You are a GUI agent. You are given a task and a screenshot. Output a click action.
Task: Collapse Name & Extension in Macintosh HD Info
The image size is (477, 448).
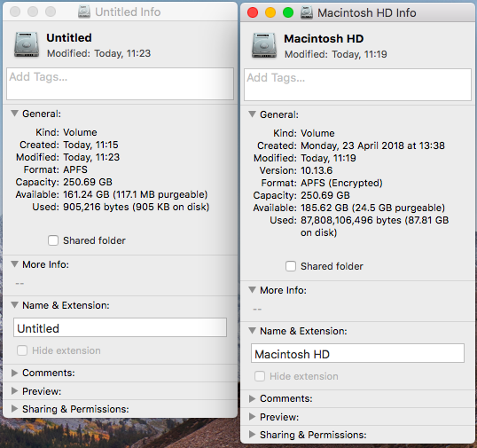[x=252, y=331]
